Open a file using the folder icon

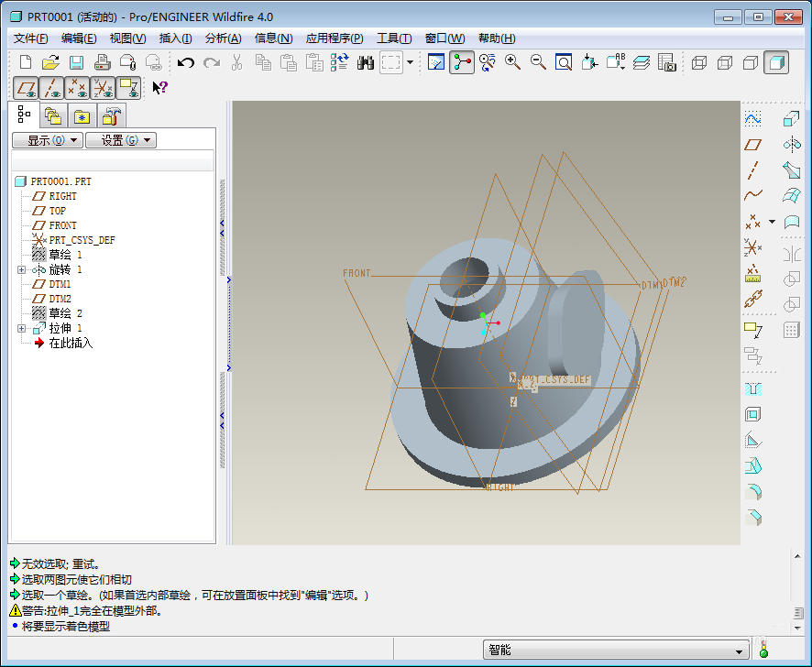(x=50, y=62)
